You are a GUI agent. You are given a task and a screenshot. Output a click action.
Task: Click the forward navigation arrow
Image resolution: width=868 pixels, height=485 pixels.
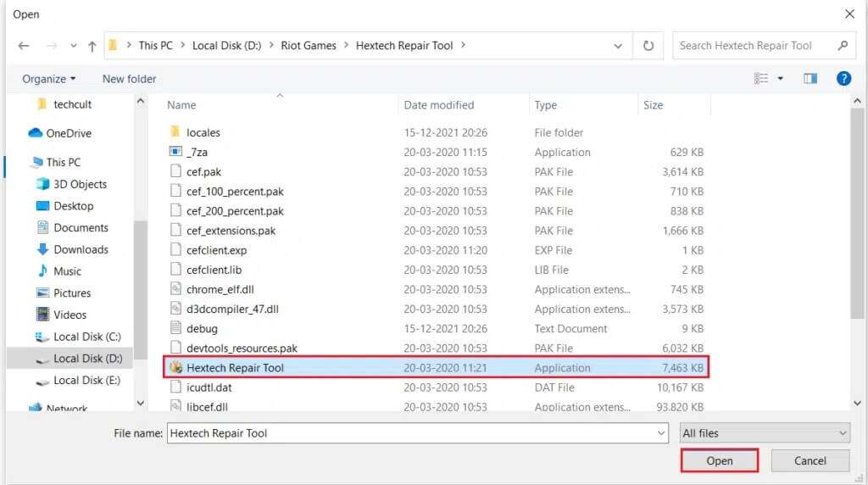click(52, 46)
